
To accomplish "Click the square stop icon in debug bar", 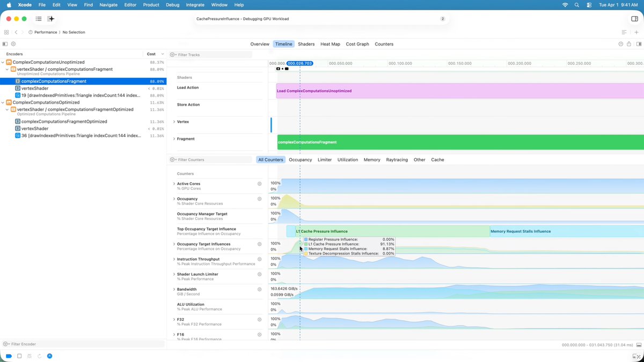I will click(x=19, y=356).
